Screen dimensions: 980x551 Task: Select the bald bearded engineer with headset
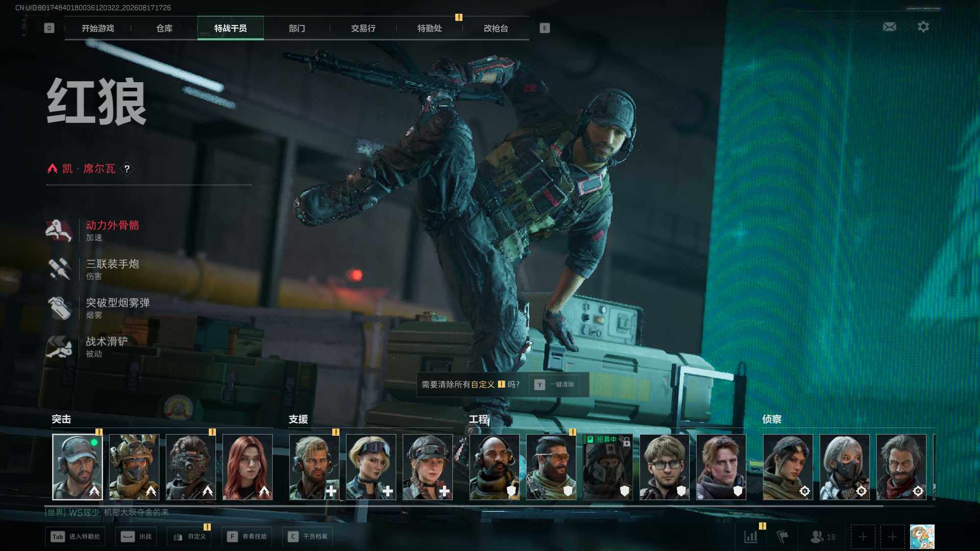click(x=495, y=467)
